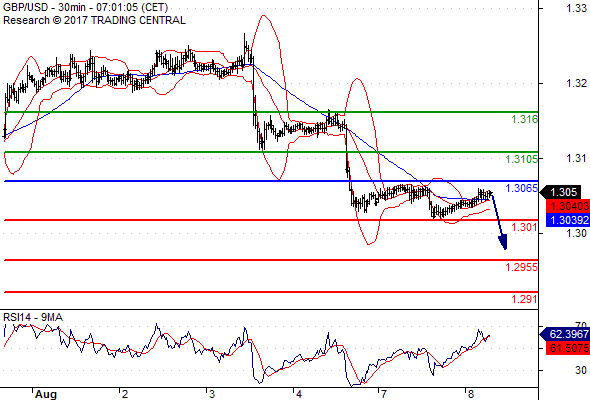Click the 1.291 support level label
The image size is (590, 400).
525,300
